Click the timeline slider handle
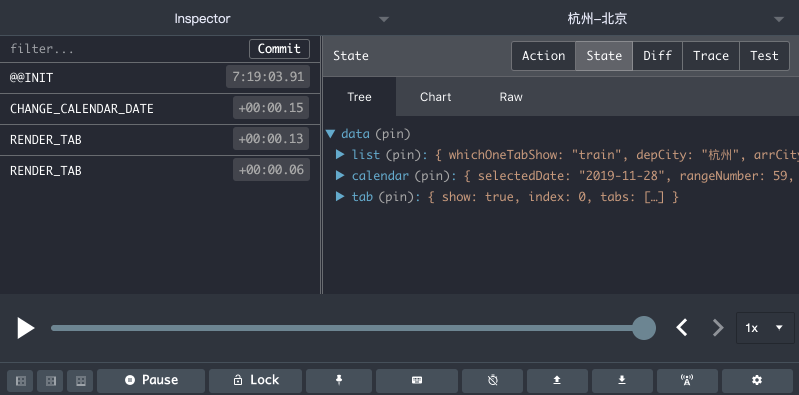This screenshot has height=395, width=799. (644, 328)
